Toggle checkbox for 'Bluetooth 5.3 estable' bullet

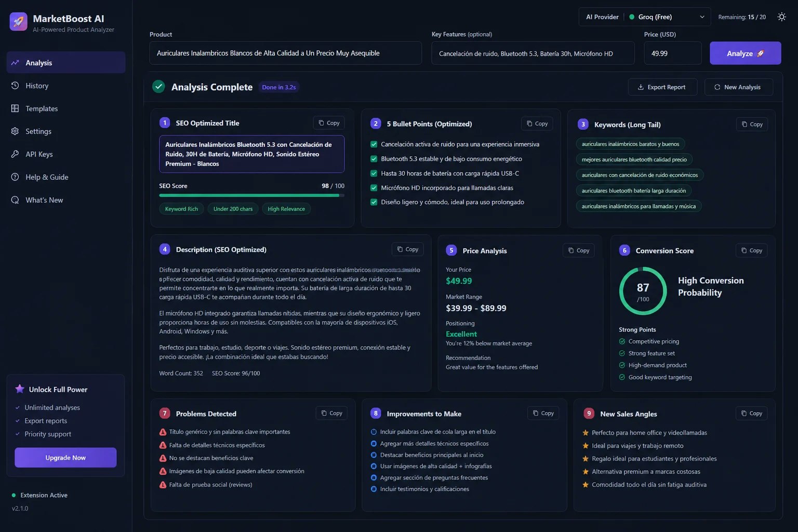374,159
